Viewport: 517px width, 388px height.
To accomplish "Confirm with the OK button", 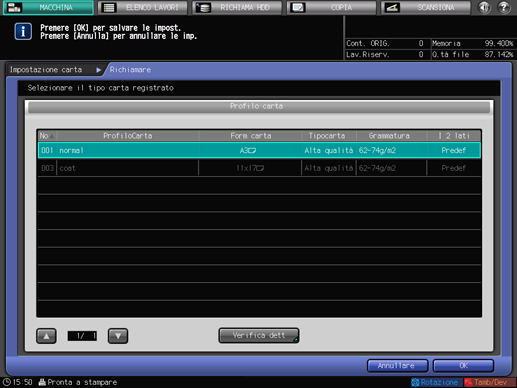I will tap(463, 366).
